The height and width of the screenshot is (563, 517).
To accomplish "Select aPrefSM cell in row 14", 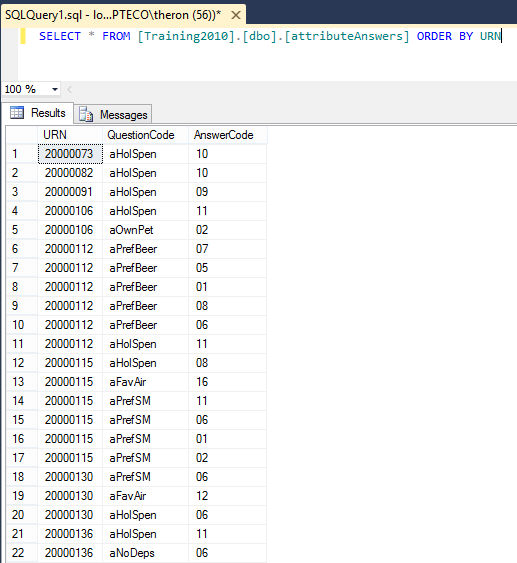I will pos(145,401).
